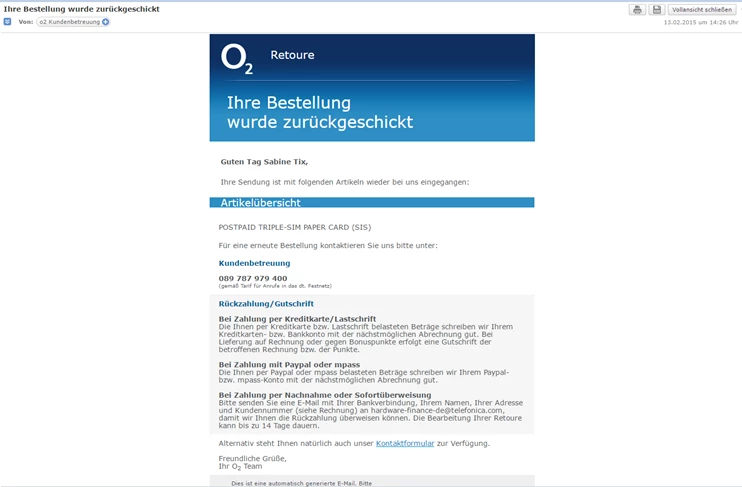Click the gemäß Tarif für Anrufe footnote

click(275, 286)
